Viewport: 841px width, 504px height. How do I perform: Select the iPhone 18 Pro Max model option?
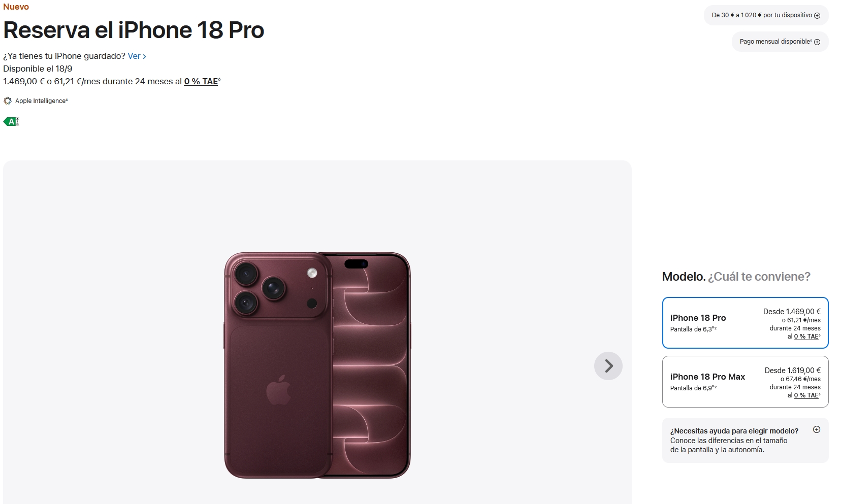pyautogui.click(x=745, y=382)
